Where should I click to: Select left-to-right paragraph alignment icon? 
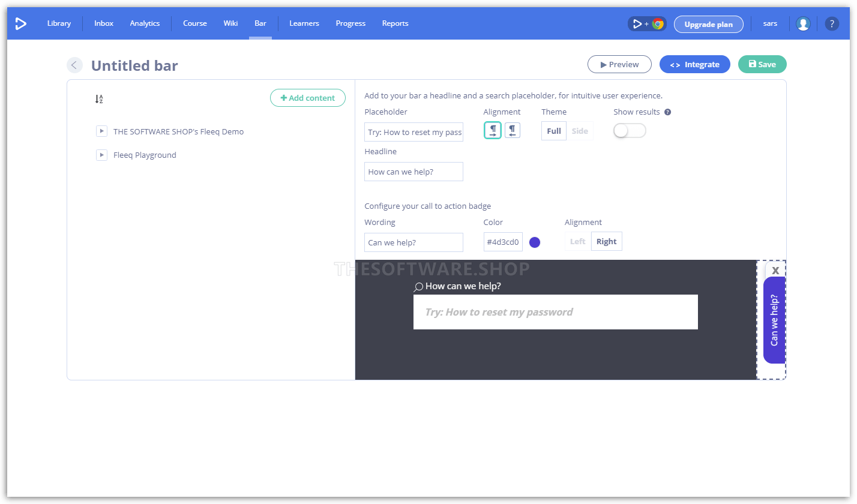click(493, 130)
